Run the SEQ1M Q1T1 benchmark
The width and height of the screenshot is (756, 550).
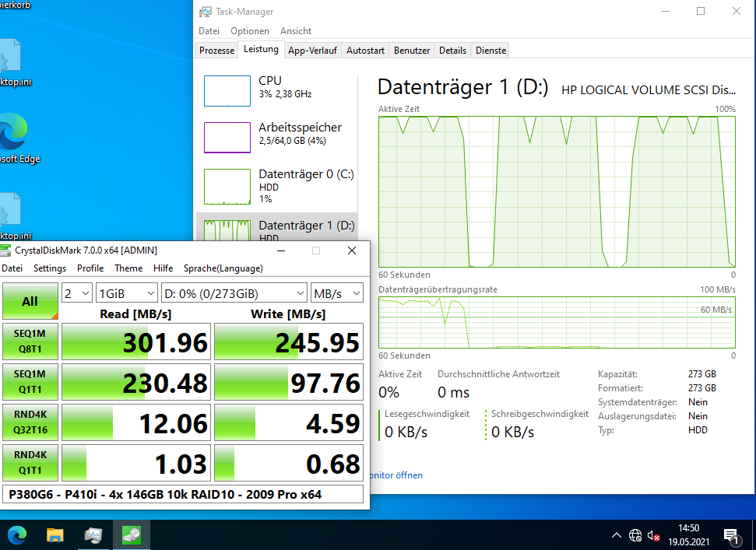[30, 382]
